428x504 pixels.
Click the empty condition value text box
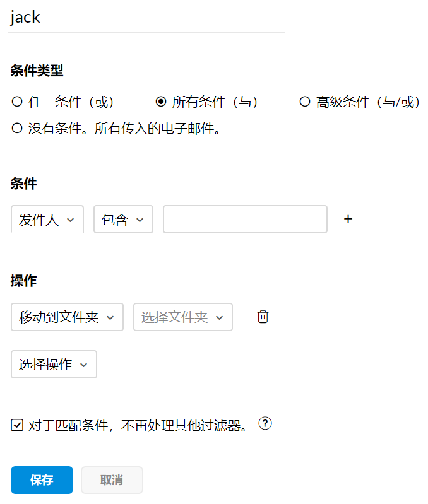pos(245,220)
